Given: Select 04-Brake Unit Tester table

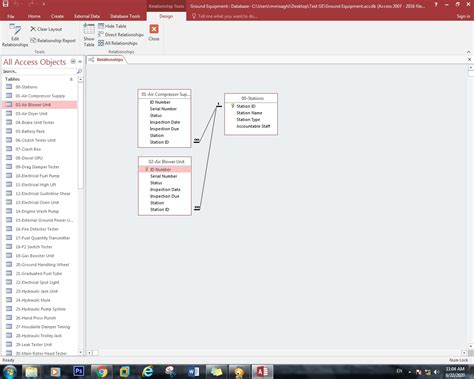Looking at the screenshot, I should tap(39, 122).
